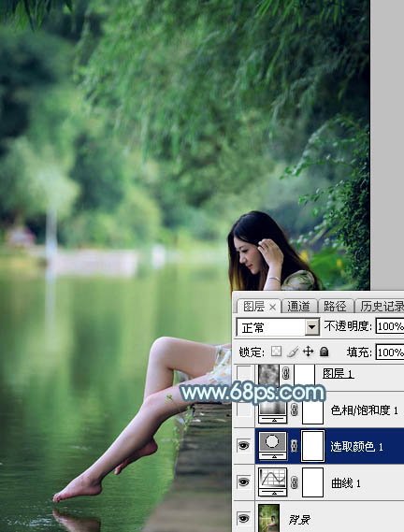Click the link icon of 图层 1 layer
The width and height of the screenshot is (404, 532).
tap(286, 374)
